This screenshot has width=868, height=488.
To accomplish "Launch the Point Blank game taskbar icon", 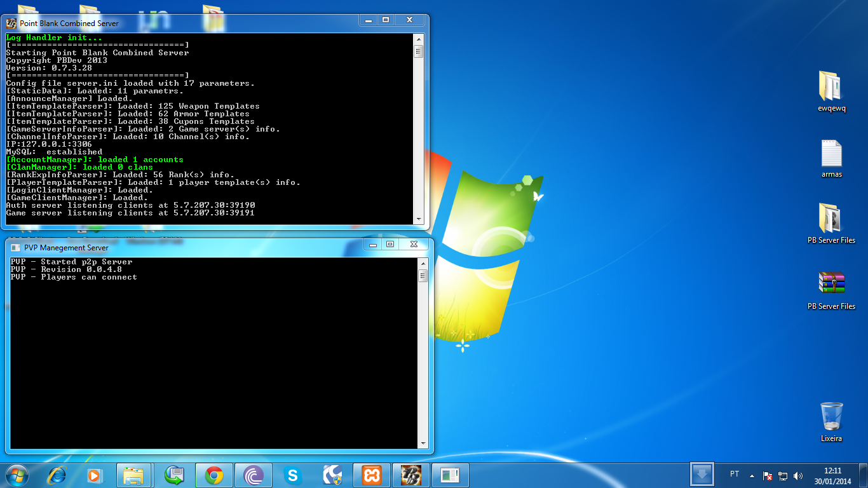I will click(x=411, y=474).
